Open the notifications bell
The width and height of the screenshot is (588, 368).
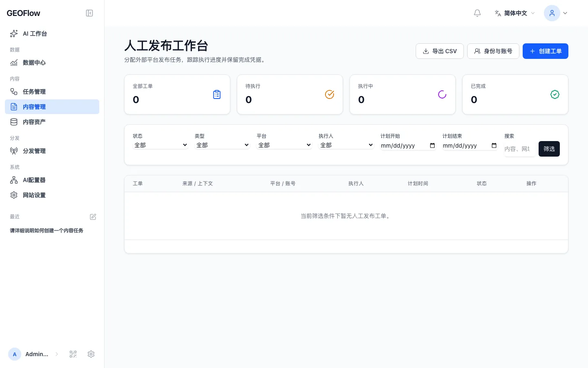pos(477,13)
